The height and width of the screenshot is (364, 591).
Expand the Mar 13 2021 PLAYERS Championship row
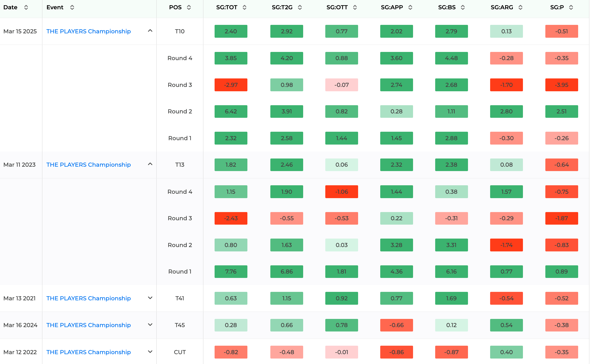[x=150, y=298]
